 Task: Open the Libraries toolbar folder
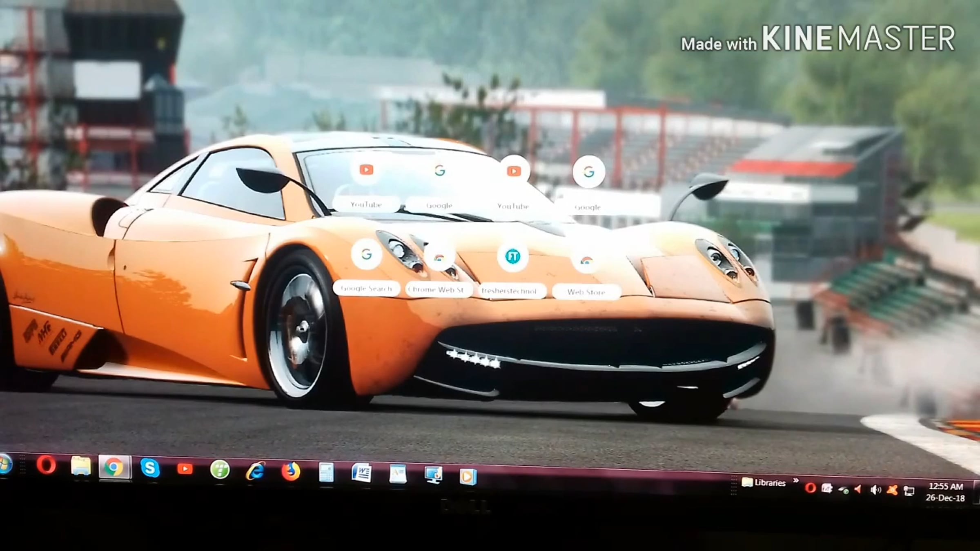click(764, 483)
